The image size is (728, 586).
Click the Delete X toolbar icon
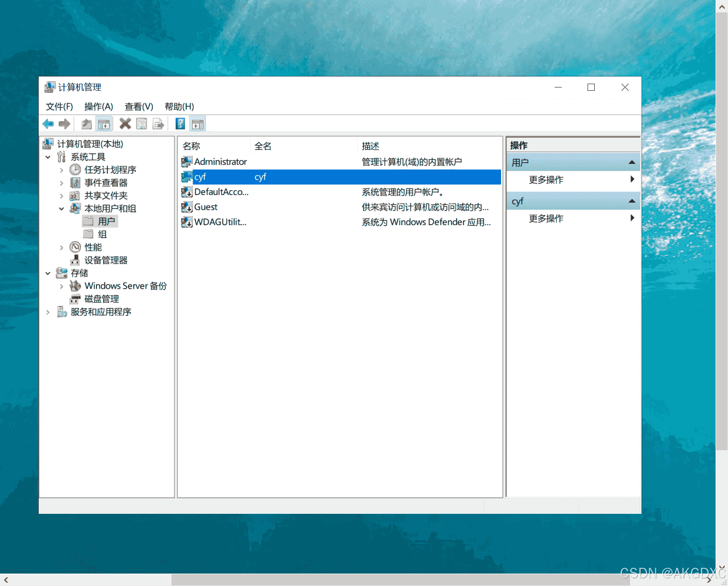[125, 124]
